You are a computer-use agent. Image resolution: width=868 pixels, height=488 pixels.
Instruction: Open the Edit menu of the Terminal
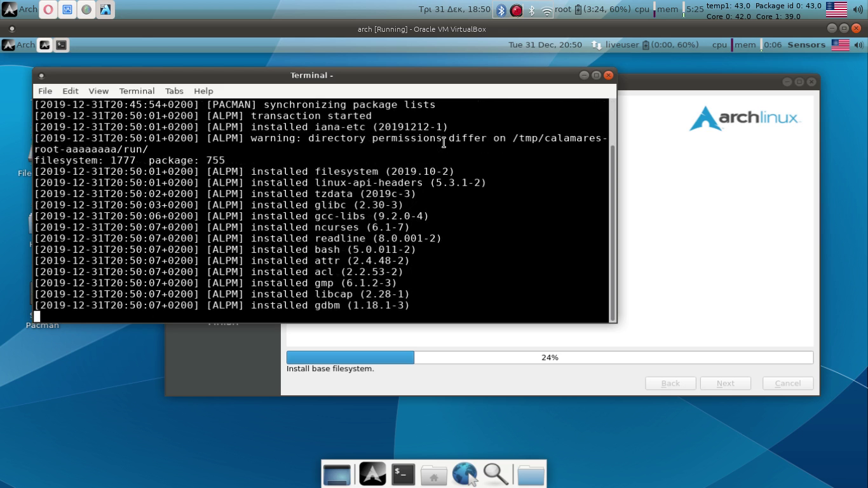click(70, 91)
